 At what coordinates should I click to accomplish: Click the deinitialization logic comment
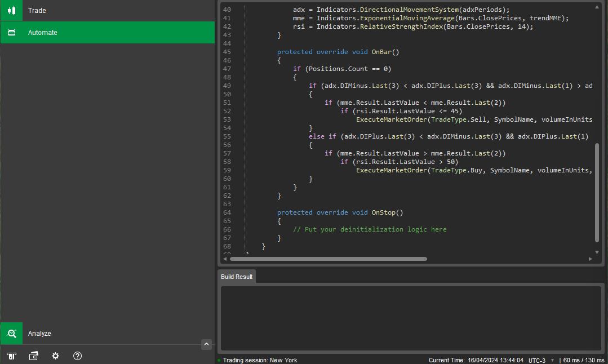[x=370, y=229]
